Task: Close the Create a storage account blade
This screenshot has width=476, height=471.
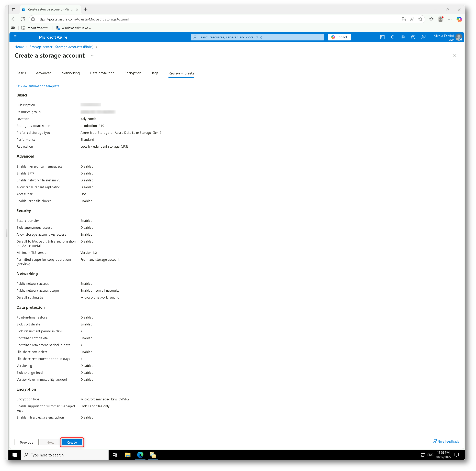Action: tap(455, 56)
